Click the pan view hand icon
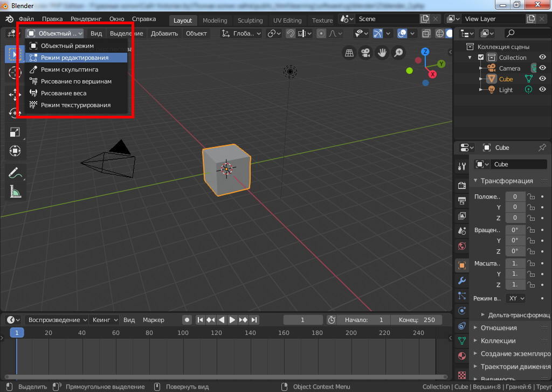 point(382,53)
